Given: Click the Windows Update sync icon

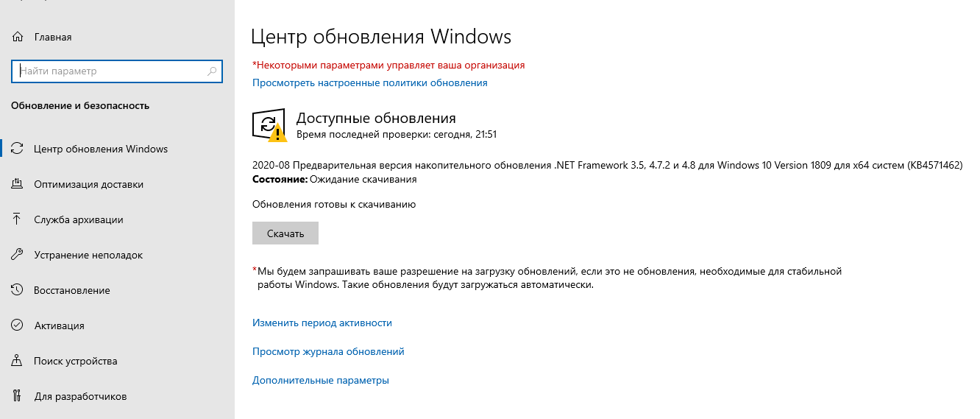Looking at the screenshot, I should click(x=18, y=149).
